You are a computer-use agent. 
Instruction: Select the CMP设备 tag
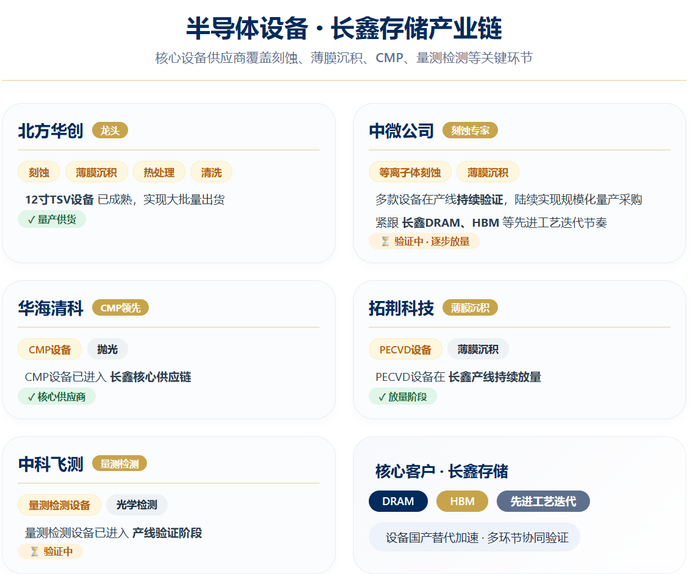(50, 349)
